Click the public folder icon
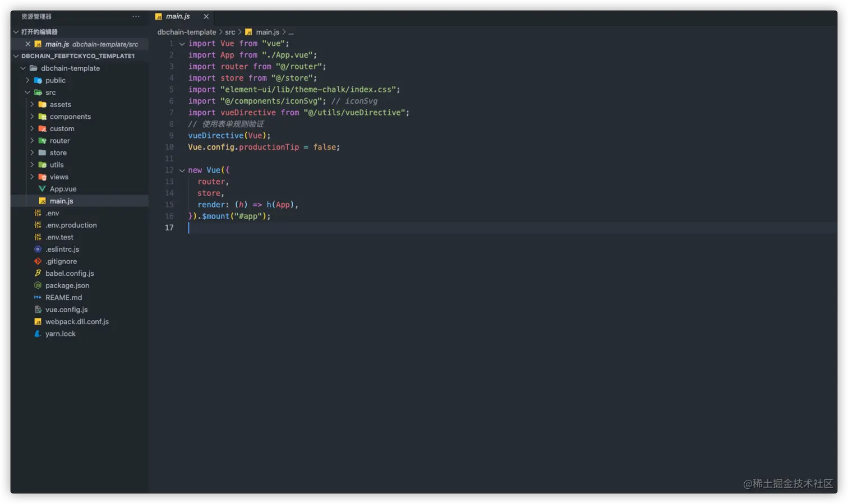This screenshot has height=504, width=848. (x=38, y=80)
